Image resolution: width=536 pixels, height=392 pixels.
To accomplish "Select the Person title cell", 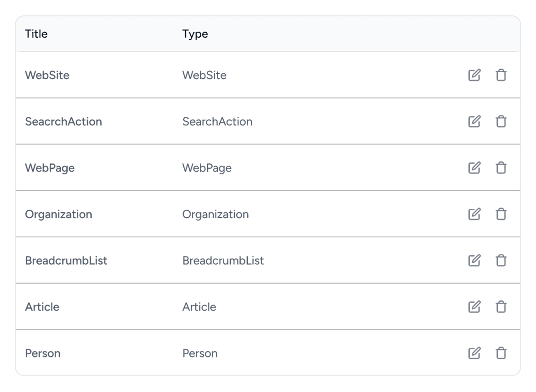I will (42, 353).
